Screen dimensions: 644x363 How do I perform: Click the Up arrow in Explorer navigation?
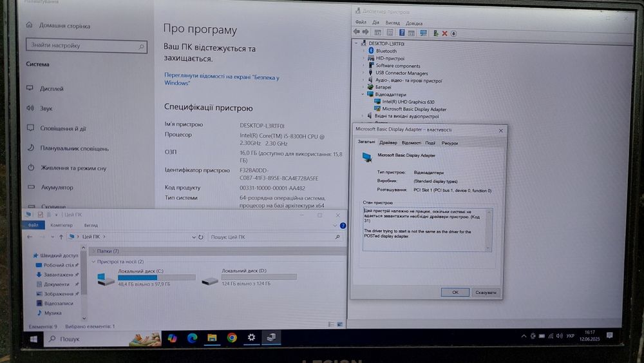click(x=61, y=237)
